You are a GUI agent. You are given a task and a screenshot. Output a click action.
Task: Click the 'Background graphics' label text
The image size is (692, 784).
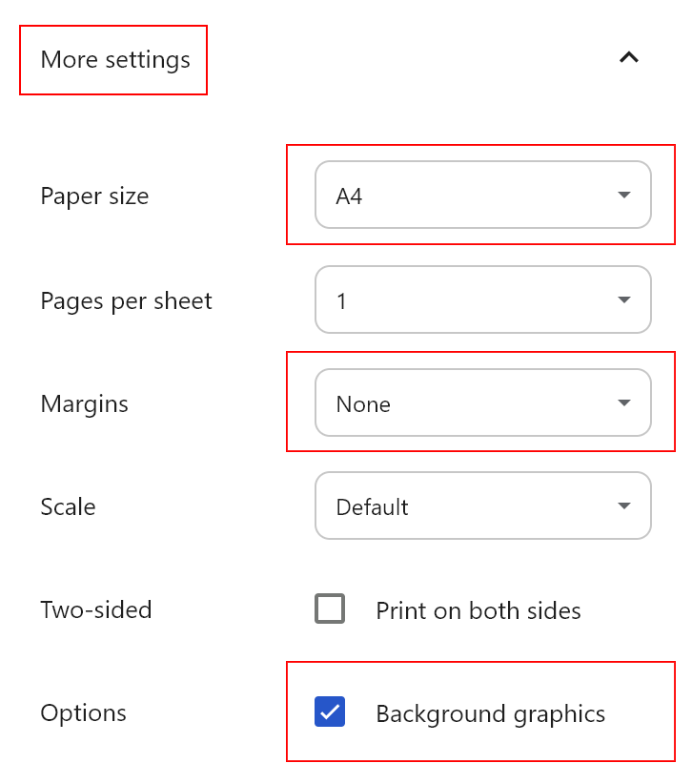coord(490,713)
